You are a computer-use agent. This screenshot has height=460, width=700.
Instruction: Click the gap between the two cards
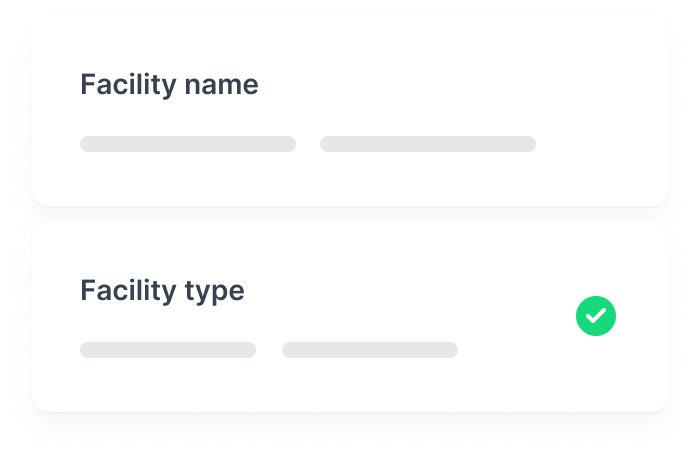pos(350,214)
